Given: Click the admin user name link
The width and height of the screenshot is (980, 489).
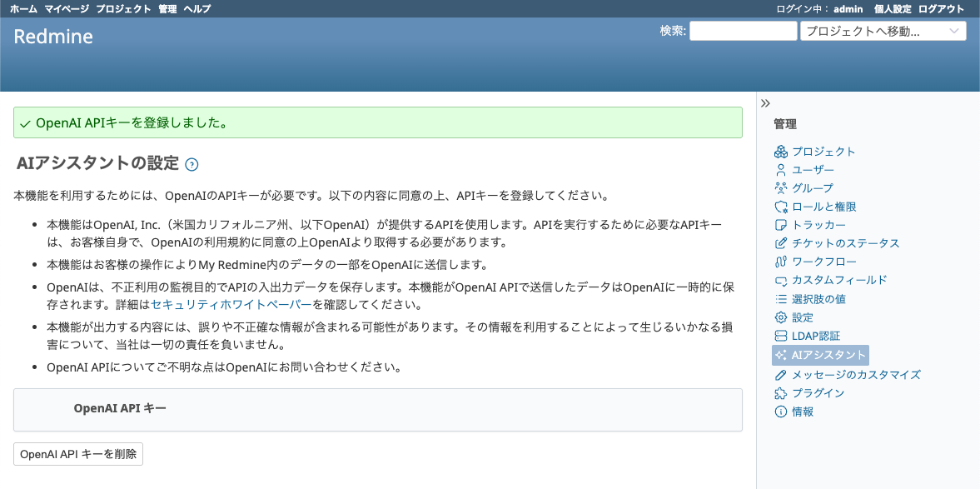Looking at the screenshot, I should pyautogui.click(x=848, y=9).
